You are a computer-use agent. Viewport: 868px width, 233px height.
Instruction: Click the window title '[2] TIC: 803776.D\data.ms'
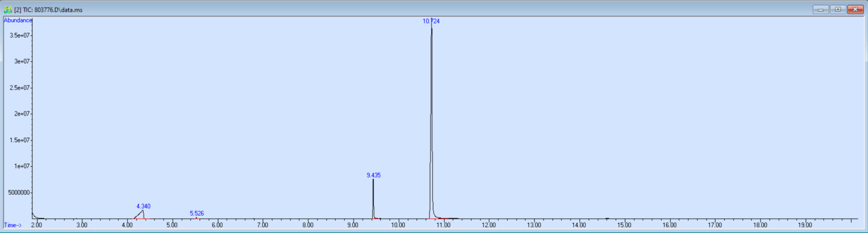[x=48, y=10]
